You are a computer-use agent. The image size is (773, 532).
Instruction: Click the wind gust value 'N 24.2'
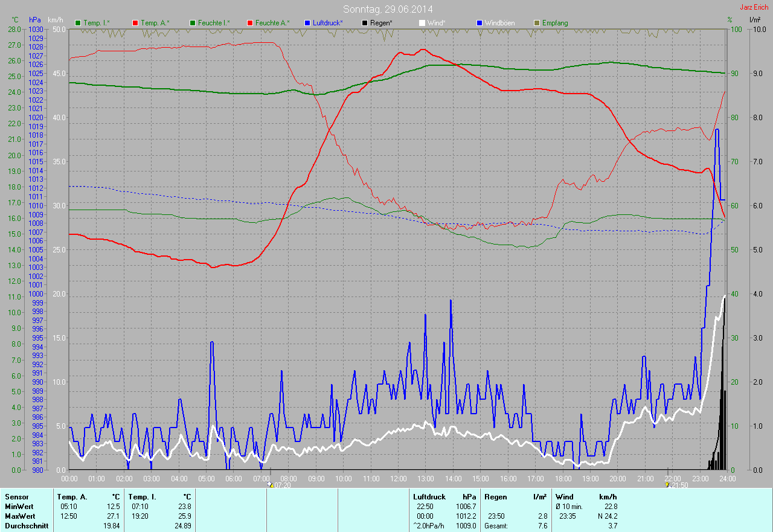click(606, 516)
